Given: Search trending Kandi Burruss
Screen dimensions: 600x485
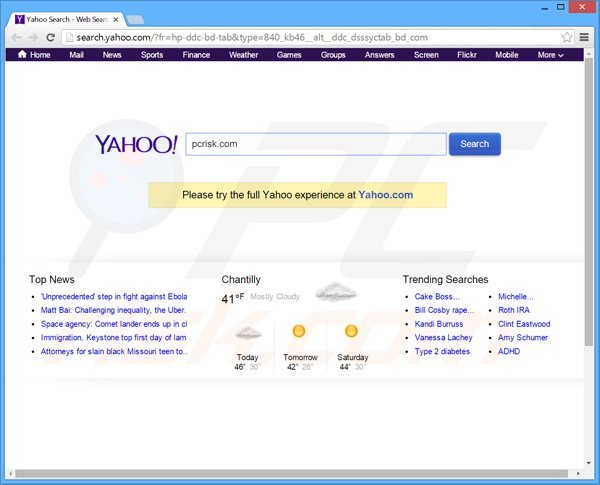Looking at the screenshot, I should [439, 324].
